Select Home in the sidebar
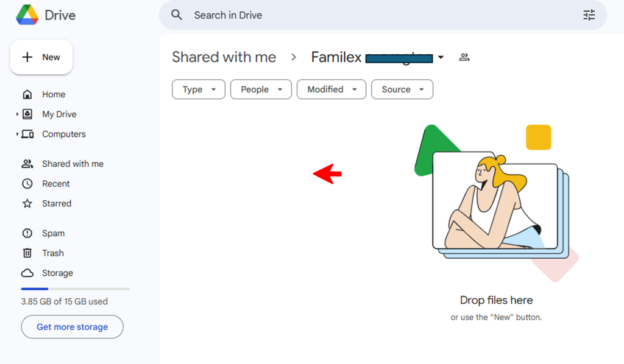The image size is (624, 364). coord(53,94)
